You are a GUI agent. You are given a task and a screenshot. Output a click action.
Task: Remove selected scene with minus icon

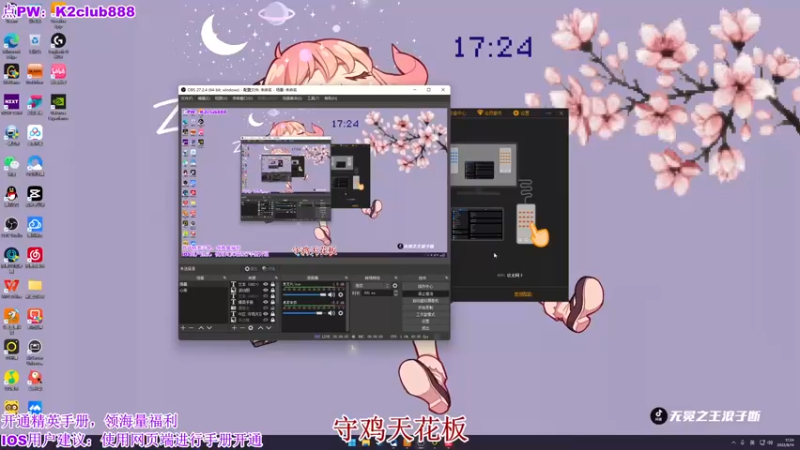[x=191, y=328]
